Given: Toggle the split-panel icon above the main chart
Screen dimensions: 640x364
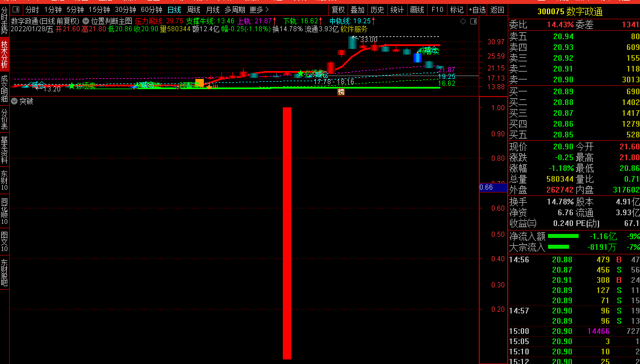Looking at the screenshot, I should [x=474, y=21].
